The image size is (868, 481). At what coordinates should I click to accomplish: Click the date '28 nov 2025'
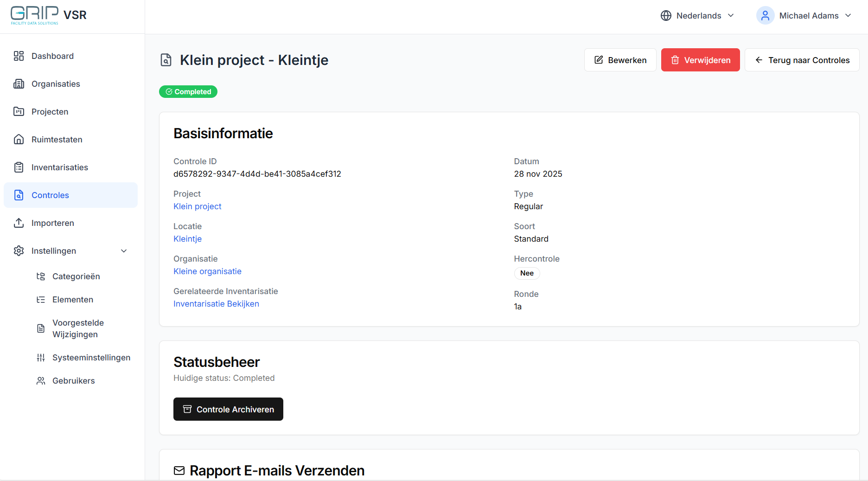click(538, 174)
